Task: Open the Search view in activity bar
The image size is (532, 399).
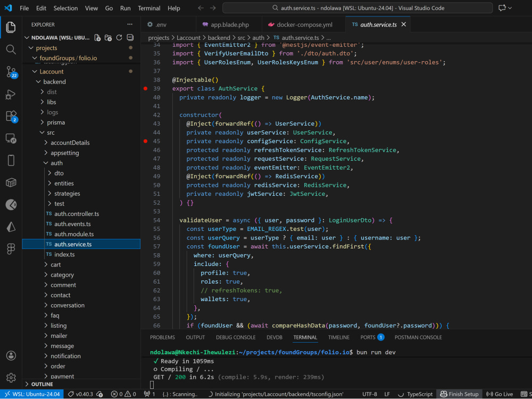Action: point(11,49)
